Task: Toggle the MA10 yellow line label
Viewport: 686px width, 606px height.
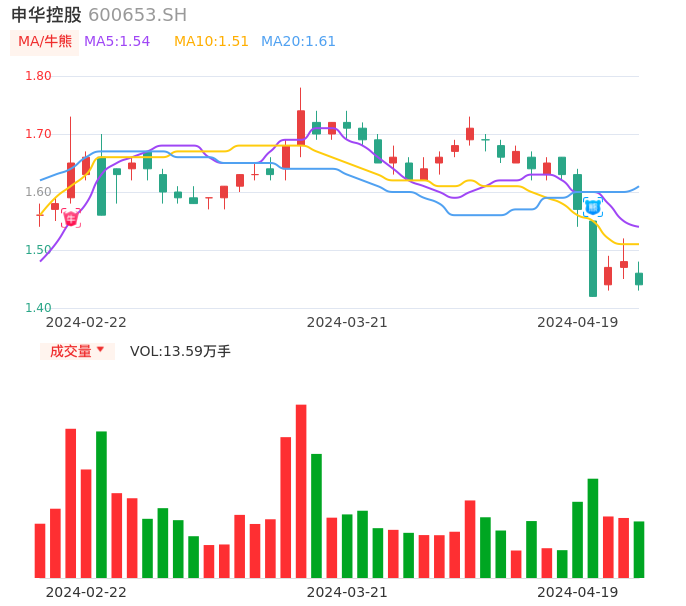Action: tap(211, 42)
